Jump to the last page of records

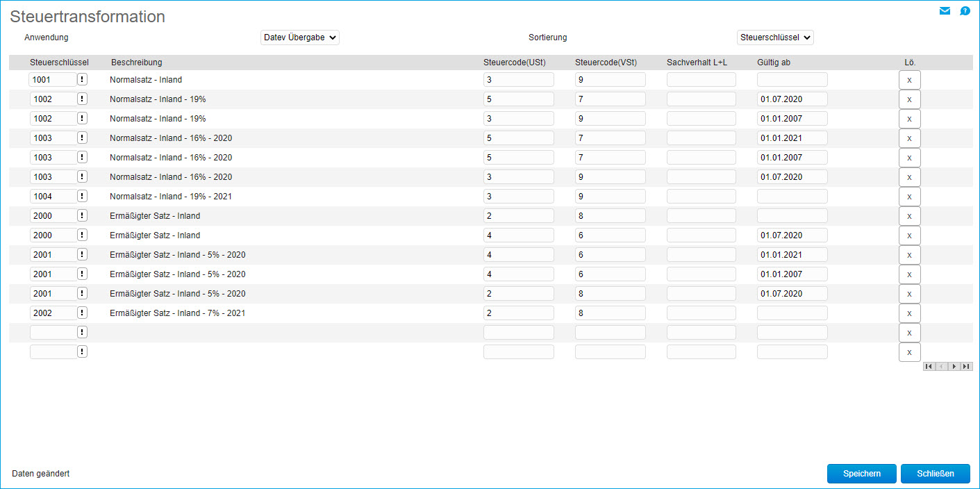click(966, 366)
